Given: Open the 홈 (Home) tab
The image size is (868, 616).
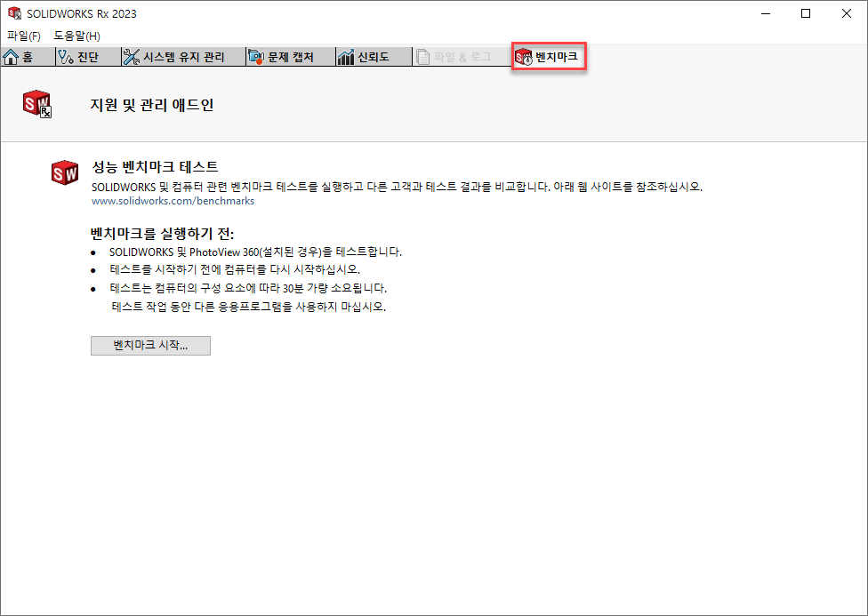Looking at the screenshot, I should [x=27, y=57].
